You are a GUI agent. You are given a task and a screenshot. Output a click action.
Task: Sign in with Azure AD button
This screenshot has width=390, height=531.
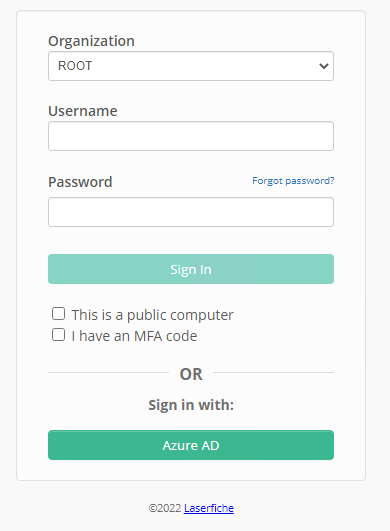(191, 445)
